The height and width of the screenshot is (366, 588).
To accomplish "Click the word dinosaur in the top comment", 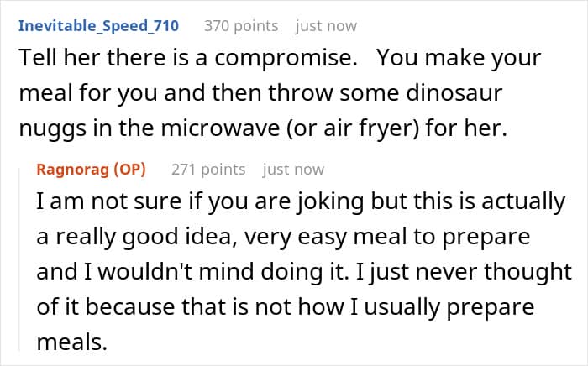I will click(454, 93).
